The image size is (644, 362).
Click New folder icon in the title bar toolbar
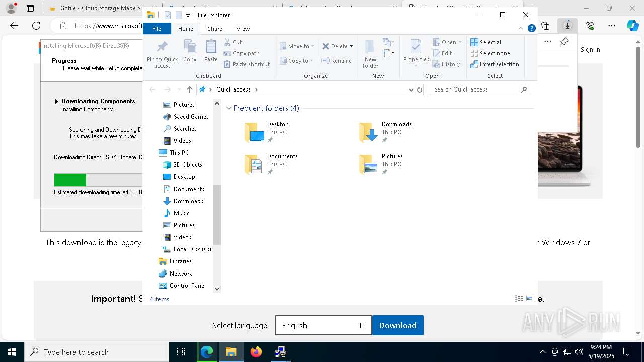(179, 15)
